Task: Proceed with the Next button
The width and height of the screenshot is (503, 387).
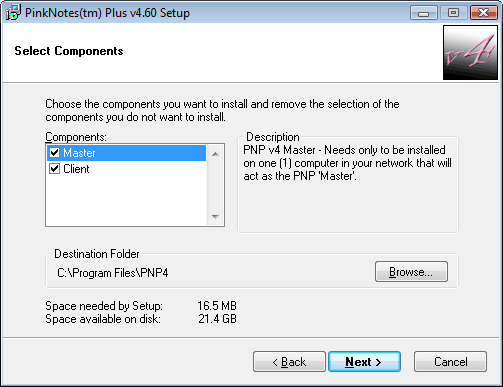Action: pyautogui.click(x=364, y=361)
